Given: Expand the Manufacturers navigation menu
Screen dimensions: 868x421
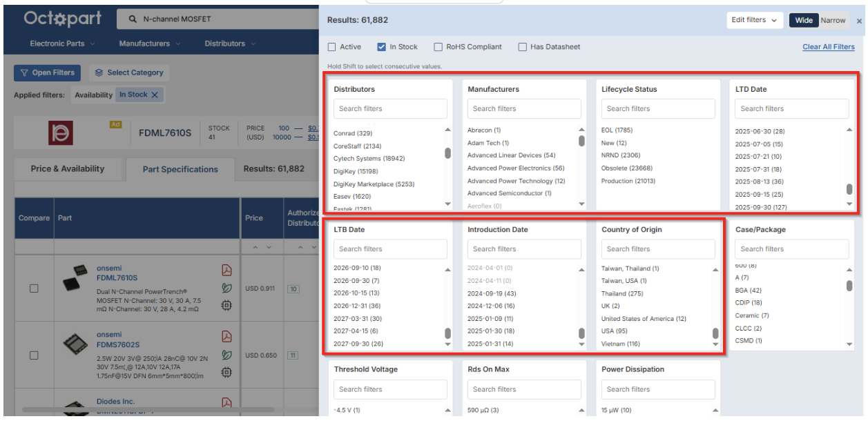Looking at the screenshot, I should (150, 43).
